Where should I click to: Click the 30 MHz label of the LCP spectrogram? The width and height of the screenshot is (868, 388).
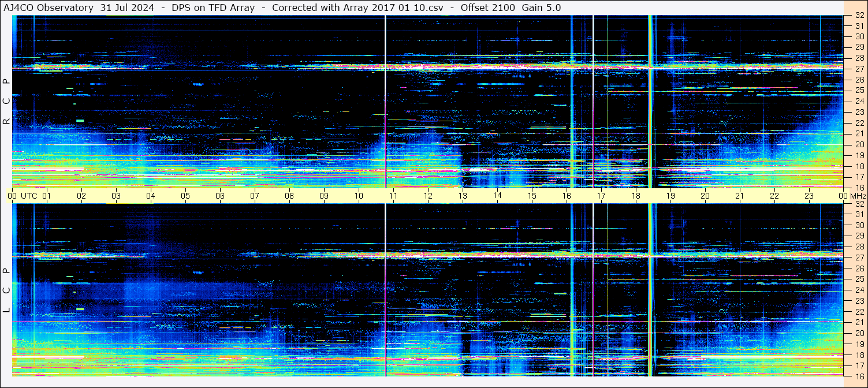pos(859,225)
